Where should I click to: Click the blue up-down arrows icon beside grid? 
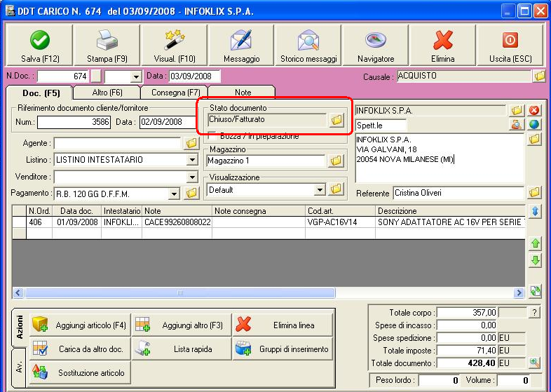coord(535,211)
